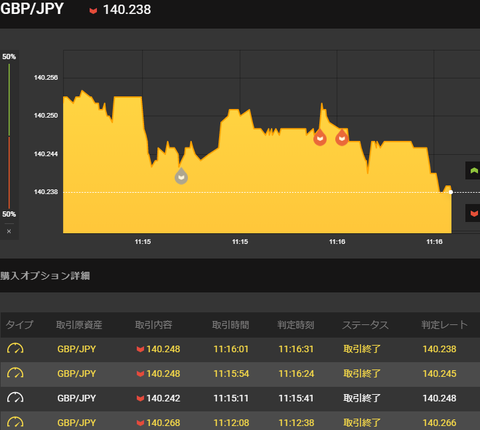480x430 pixels.
Task: Click the top 50% sentiment label
Action: click(9, 57)
